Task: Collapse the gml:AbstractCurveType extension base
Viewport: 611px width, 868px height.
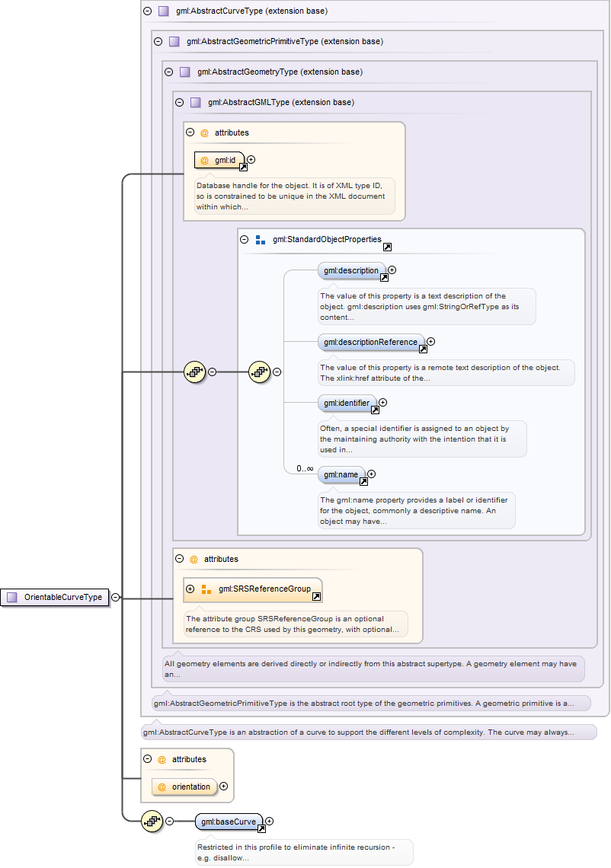Action: [x=147, y=11]
